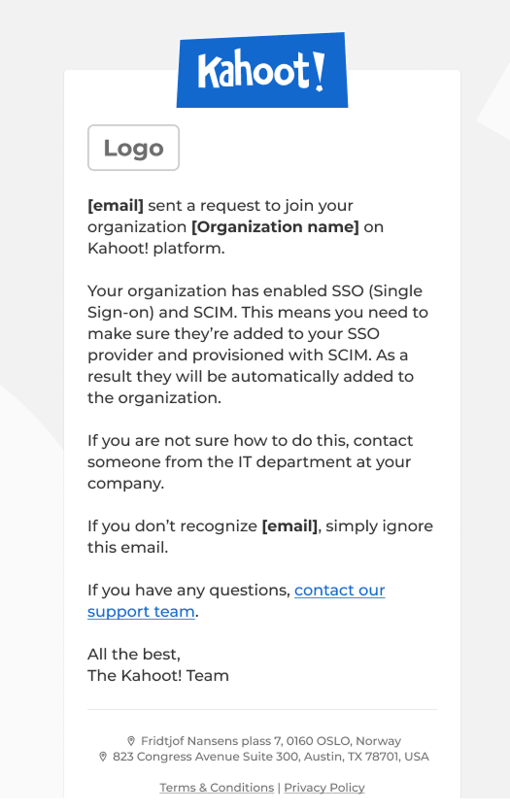Click the IT department help paragraph

coord(250,462)
